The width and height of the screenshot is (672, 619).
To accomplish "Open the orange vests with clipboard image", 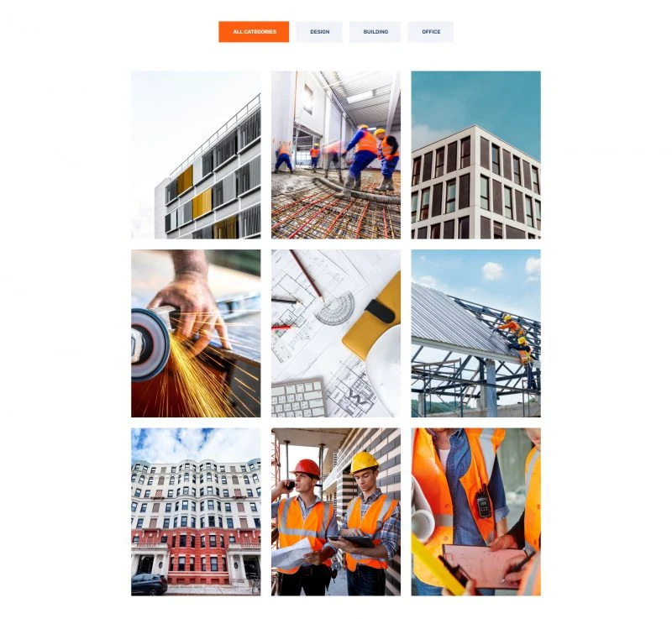I will click(x=475, y=511).
